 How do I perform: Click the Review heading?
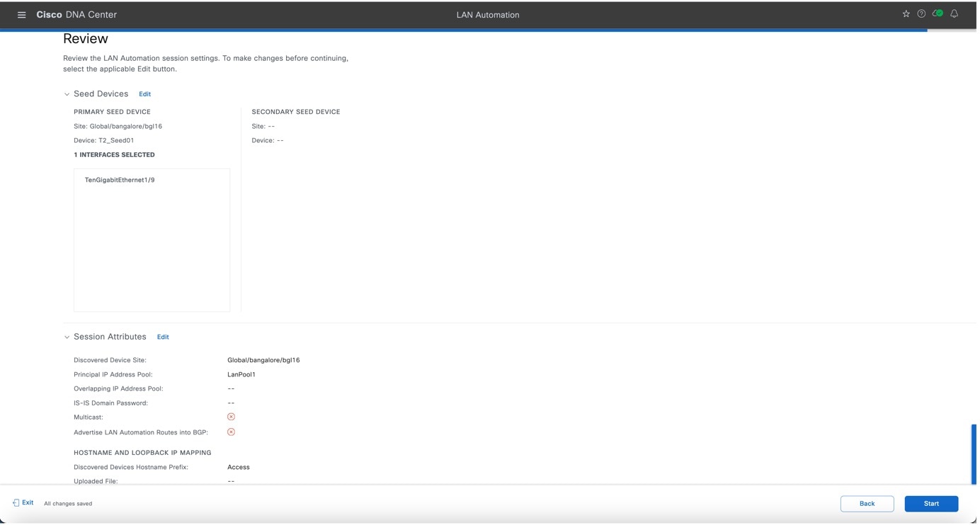86,39
